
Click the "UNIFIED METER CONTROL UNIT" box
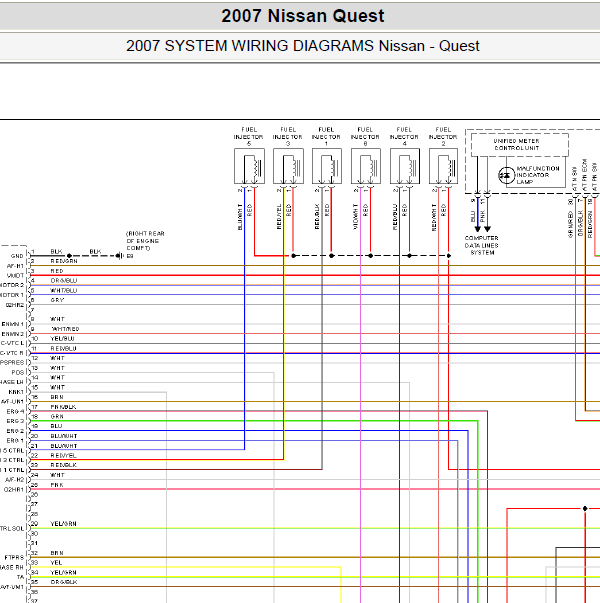click(520, 145)
